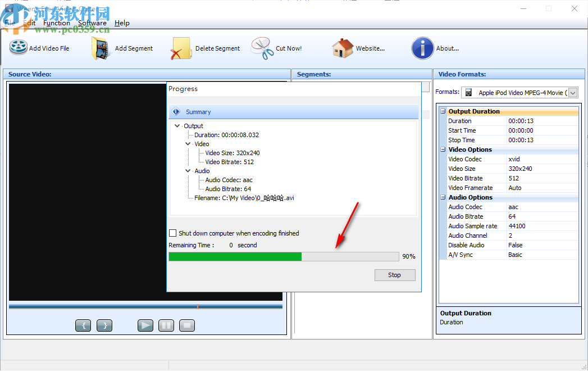Collapse the Audio tree node

[188, 171]
